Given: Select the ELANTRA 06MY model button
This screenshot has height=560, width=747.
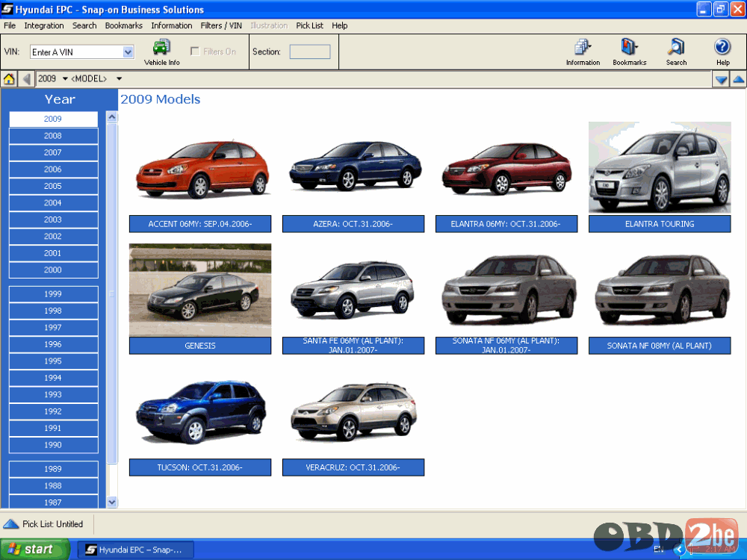Looking at the screenshot, I should click(506, 224).
